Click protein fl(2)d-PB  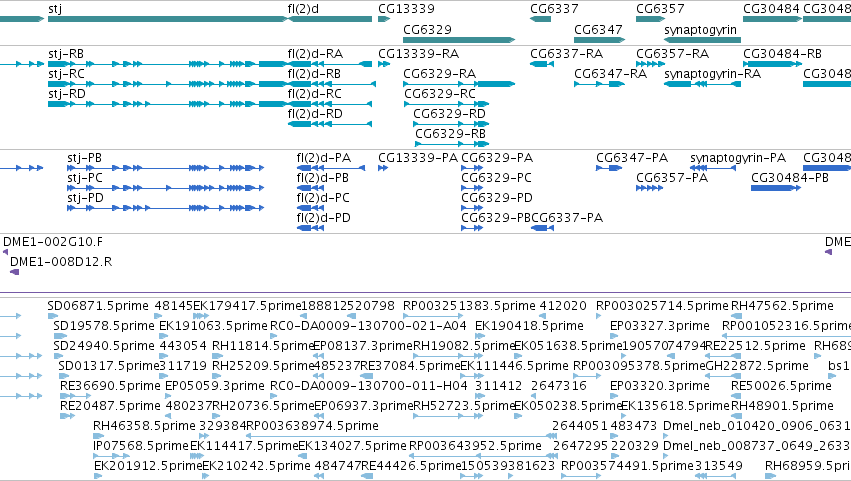tap(323, 179)
